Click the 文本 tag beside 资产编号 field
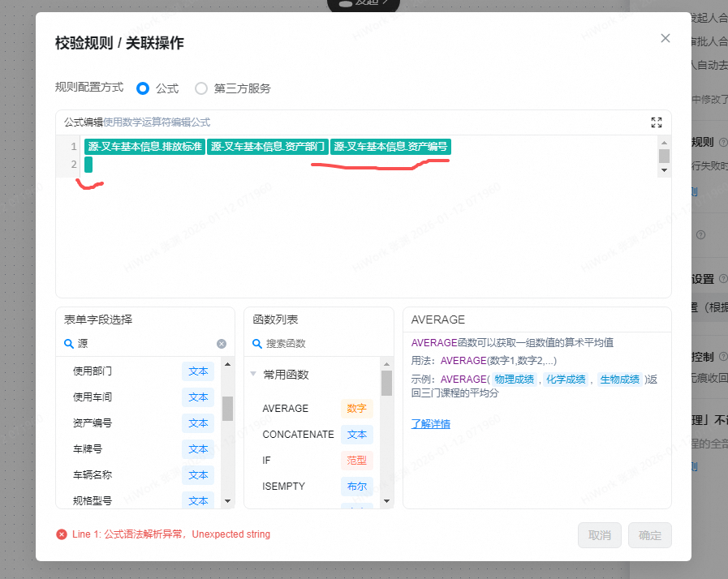Screen dimensions: 728x579 click(199, 422)
